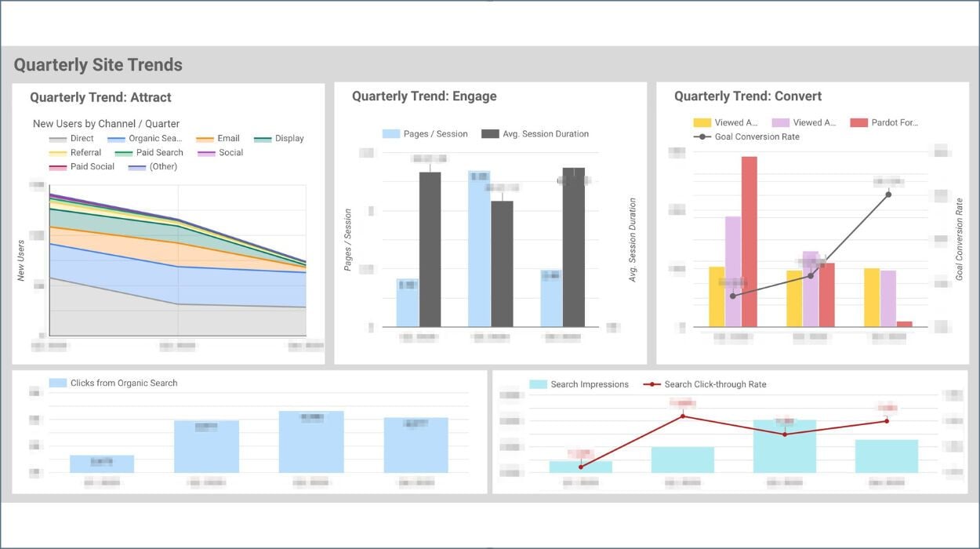Click the shortest dark Avg. Session Duration bar
The width and height of the screenshot is (980, 549).
502,264
